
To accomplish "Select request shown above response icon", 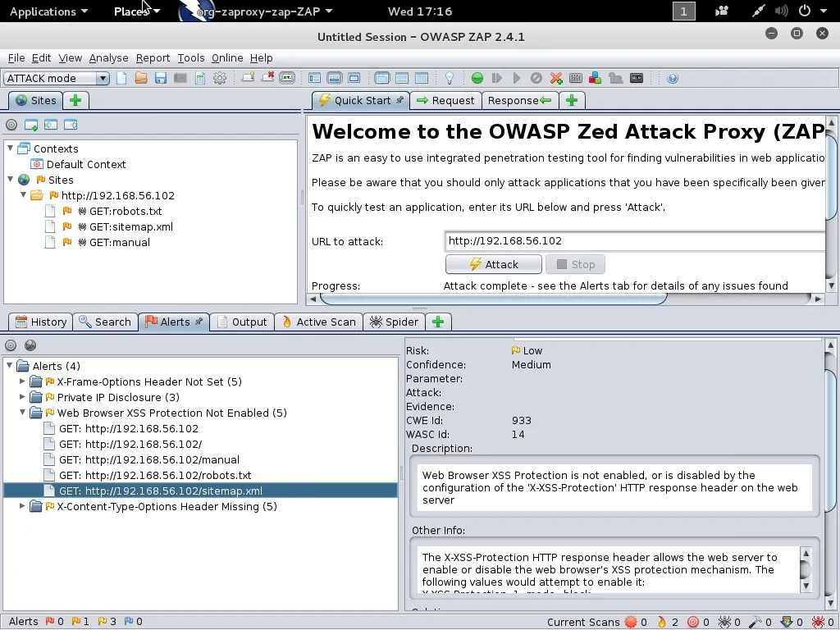I will pos(402,78).
